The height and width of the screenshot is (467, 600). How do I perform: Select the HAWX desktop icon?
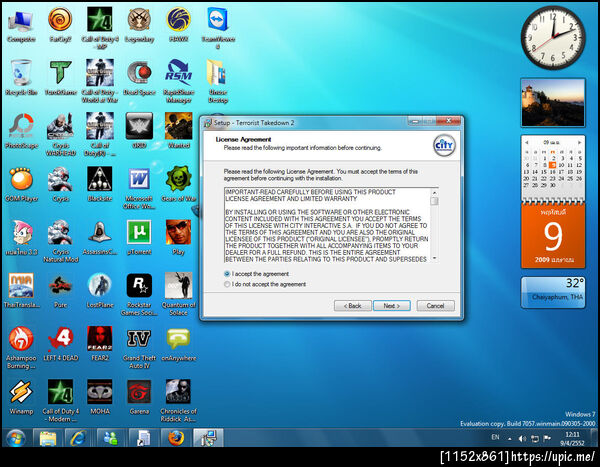(x=178, y=25)
